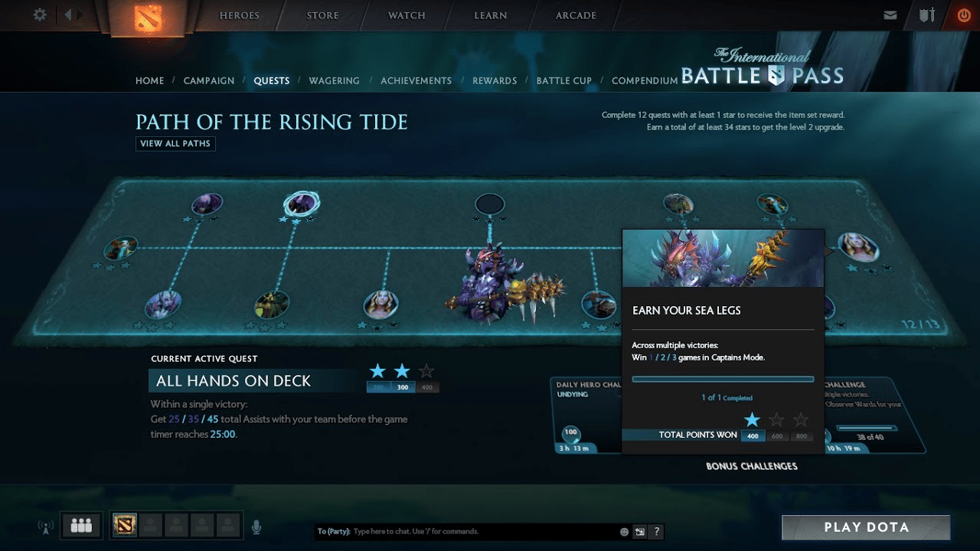The image size is (980, 551).
Task: Click the Earn Your Sea Legs progress bar
Action: coord(723,379)
